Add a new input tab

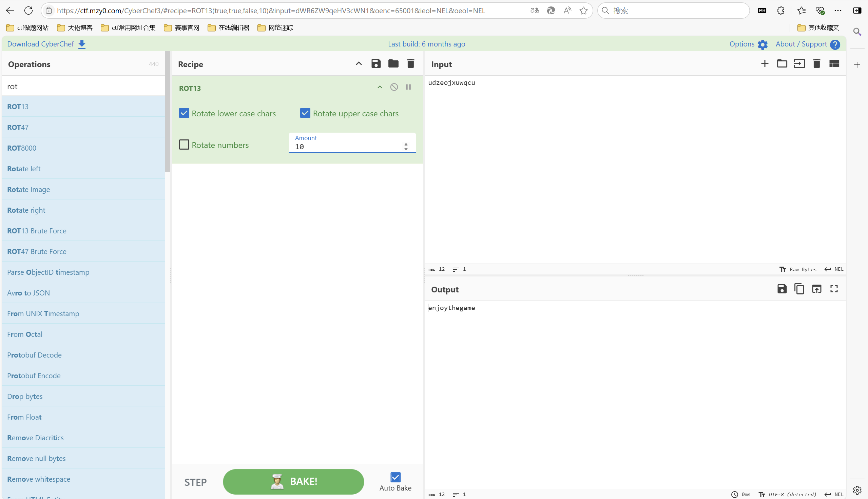tap(765, 64)
